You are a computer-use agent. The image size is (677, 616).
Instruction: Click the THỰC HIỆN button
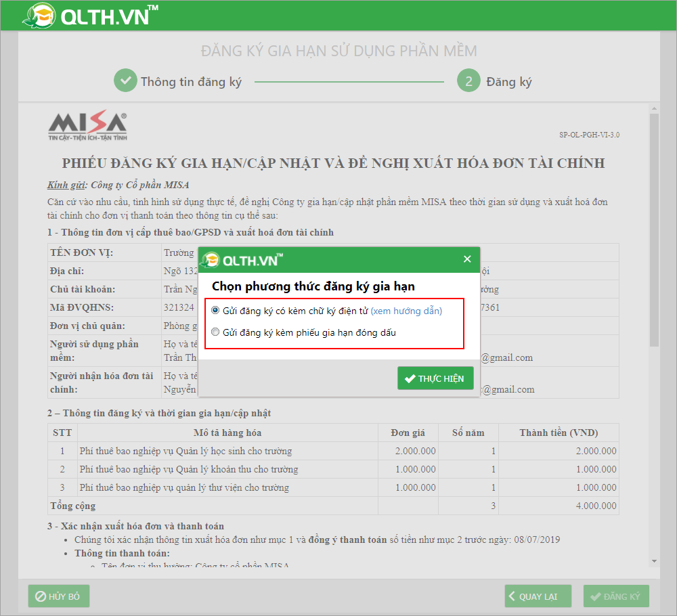pos(435,378)
